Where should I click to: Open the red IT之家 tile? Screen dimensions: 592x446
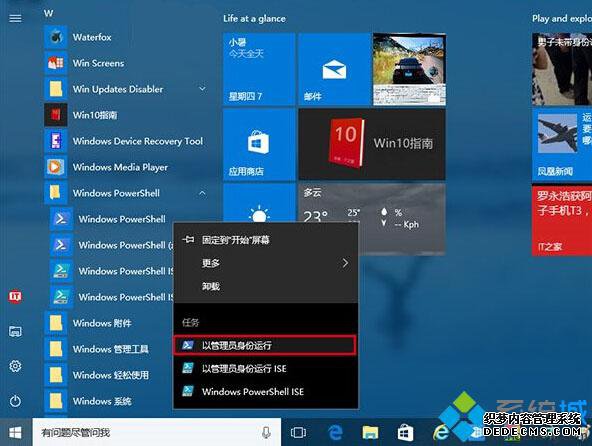(x=562, y=220)
